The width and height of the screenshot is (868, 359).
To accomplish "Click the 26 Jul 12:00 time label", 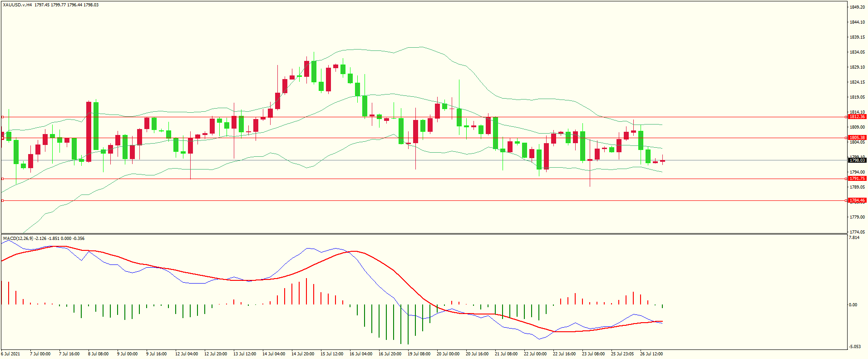I will pos(651,354).
